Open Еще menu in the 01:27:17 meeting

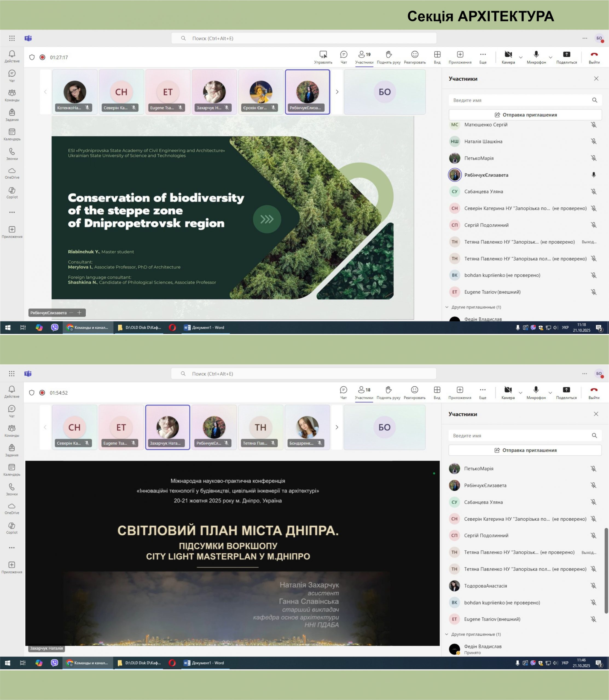(x=483, y=57)
